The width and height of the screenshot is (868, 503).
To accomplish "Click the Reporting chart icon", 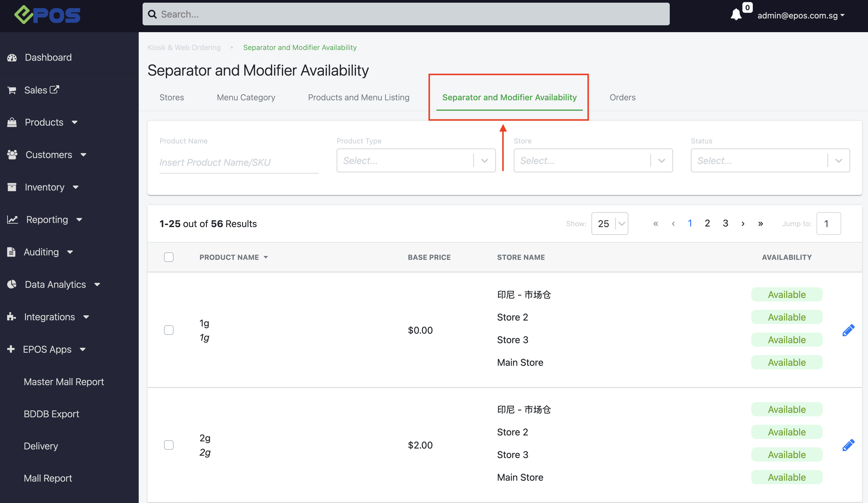I will click(x=13, y=219).
